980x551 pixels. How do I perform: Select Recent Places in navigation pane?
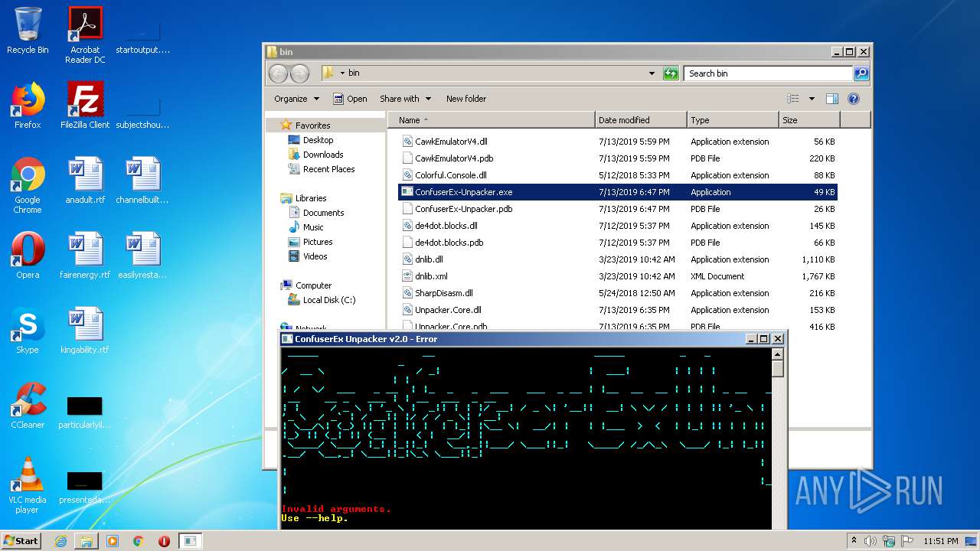328,169
